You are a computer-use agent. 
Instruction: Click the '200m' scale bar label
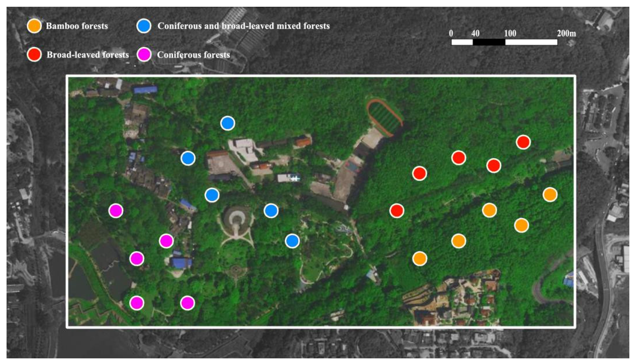pyautogui.click(x=566, y=33)
